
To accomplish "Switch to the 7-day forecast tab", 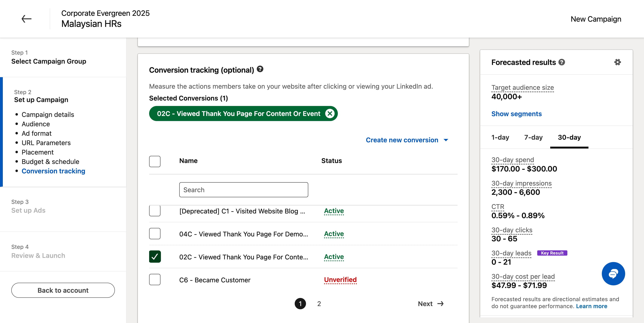I will [x=533, y=137].
